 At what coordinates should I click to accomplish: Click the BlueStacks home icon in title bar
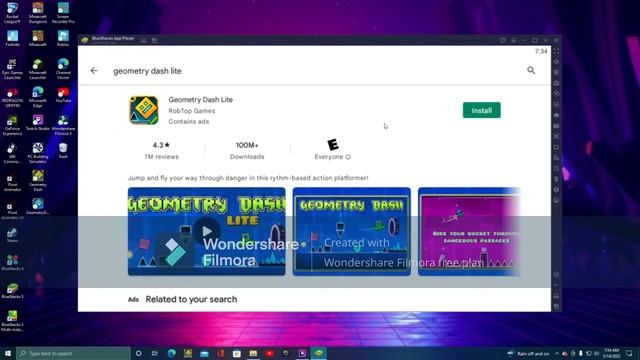pos(144,40)
